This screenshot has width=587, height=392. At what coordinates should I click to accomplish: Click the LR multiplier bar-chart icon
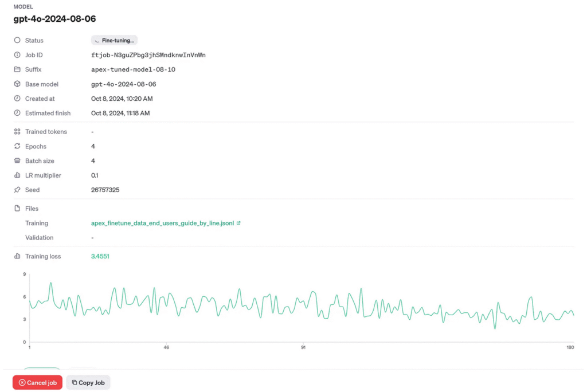[x=17, y=175]
